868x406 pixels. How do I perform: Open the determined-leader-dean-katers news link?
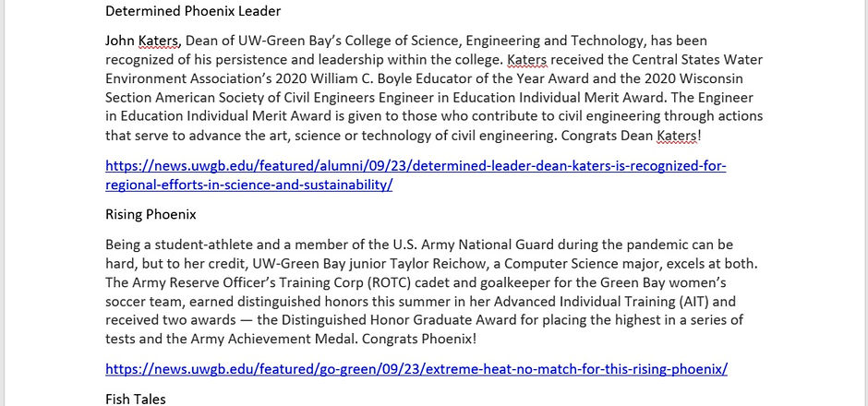416,174
